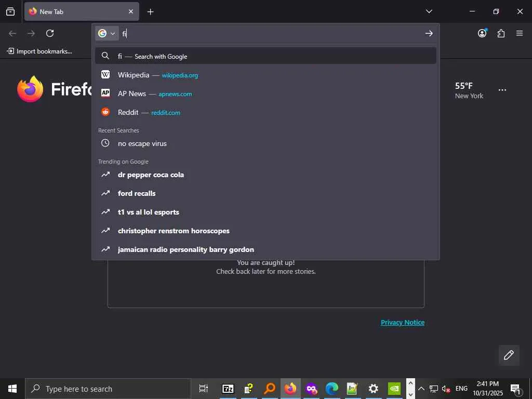
Task: Open the Google search engine selector dropdown
Action: tap(107, 33)
